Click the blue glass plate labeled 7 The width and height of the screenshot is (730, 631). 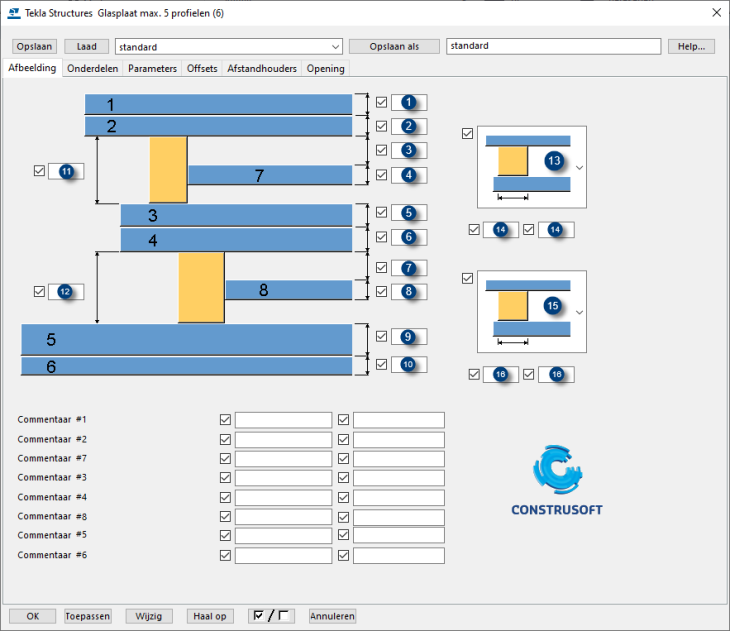coord(270,176)
